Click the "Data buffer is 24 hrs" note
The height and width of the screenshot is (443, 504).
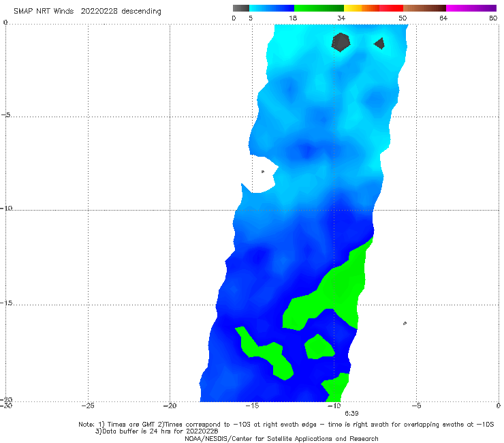point(157,431)
